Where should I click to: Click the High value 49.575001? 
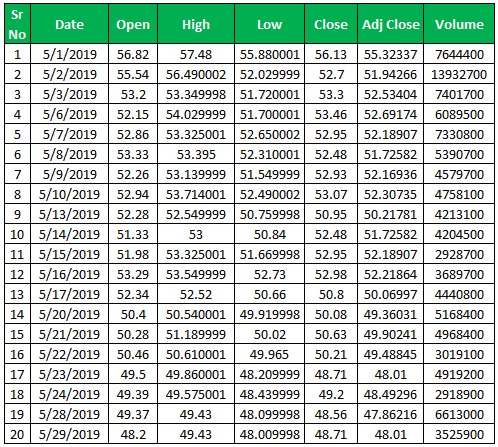(x=196, y=394)
